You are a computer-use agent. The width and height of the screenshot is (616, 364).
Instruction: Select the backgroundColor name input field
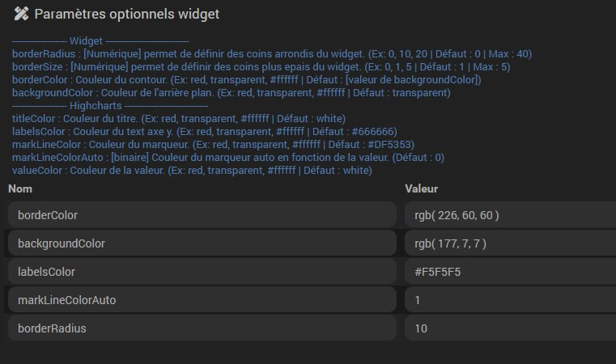(x=202, y=243)
